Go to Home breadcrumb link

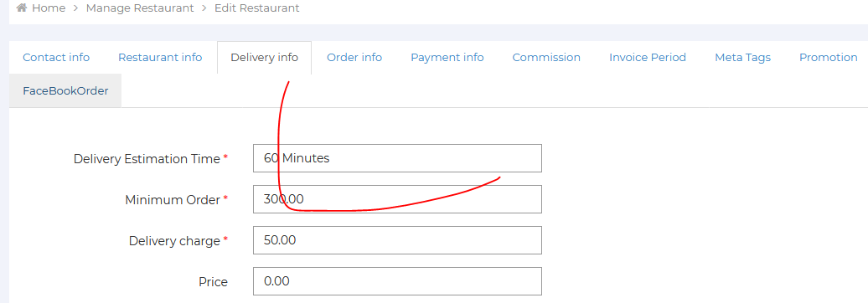pyautogui.click(x=49, y=8)
